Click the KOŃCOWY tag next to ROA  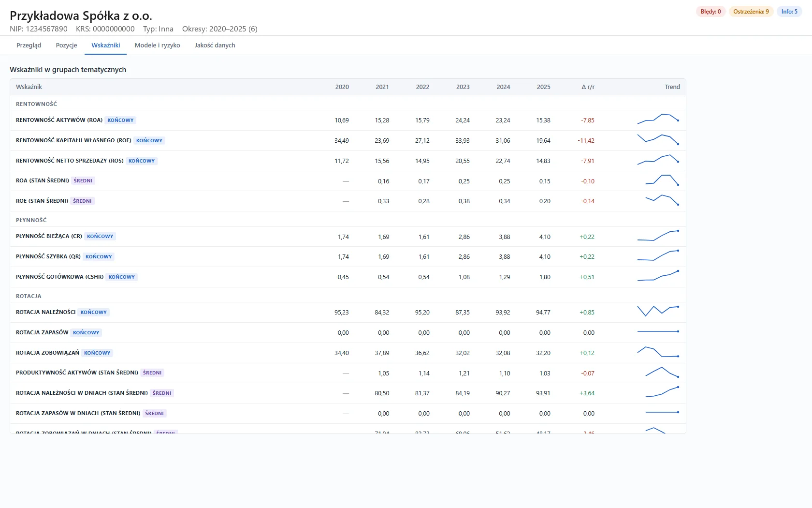pos(120,120)
